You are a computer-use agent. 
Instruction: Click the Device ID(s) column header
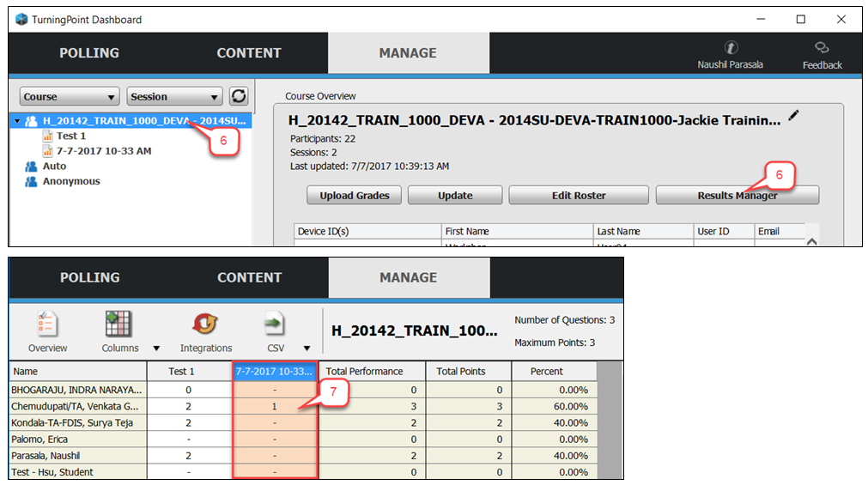coord(367,232)
